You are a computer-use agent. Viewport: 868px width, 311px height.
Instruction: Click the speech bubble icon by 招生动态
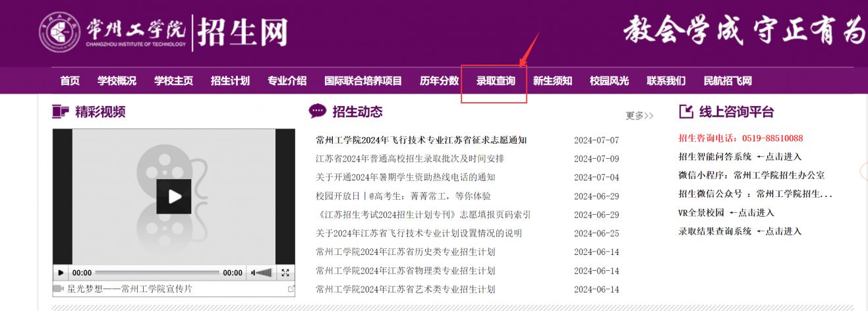coord(318,111)
